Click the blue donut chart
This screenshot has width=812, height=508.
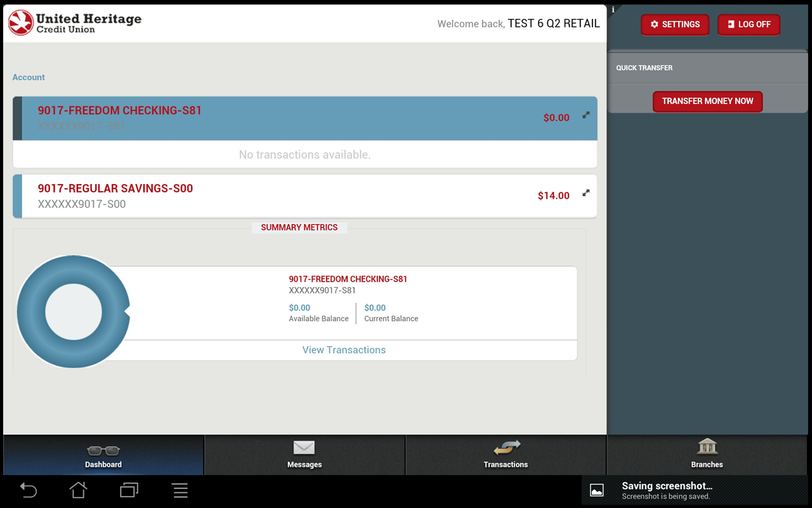pos(74,312)
